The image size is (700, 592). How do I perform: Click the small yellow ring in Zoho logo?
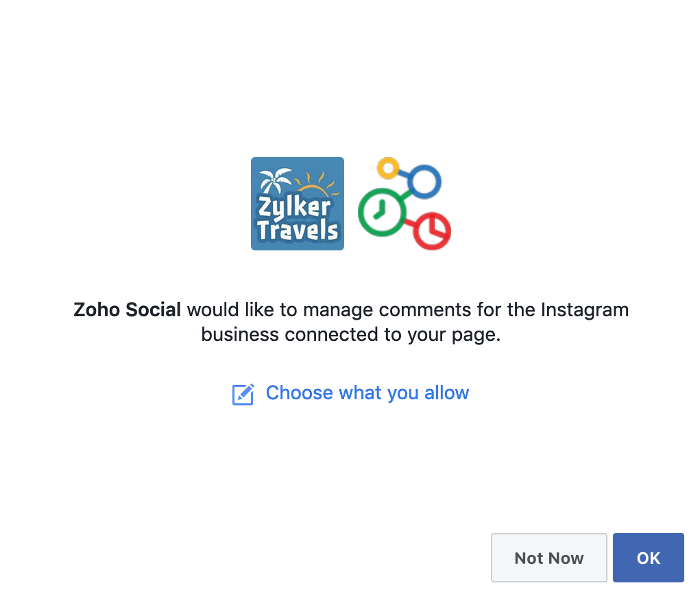pos(388,168)
